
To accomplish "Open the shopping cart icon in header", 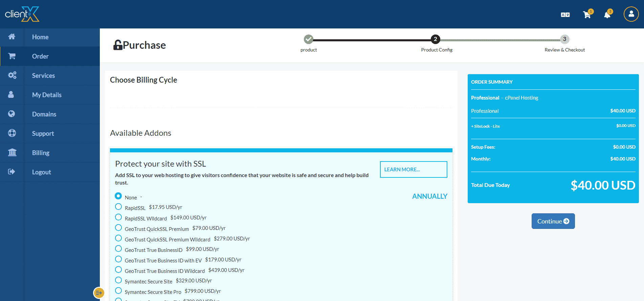I will (x=587, y=15).
